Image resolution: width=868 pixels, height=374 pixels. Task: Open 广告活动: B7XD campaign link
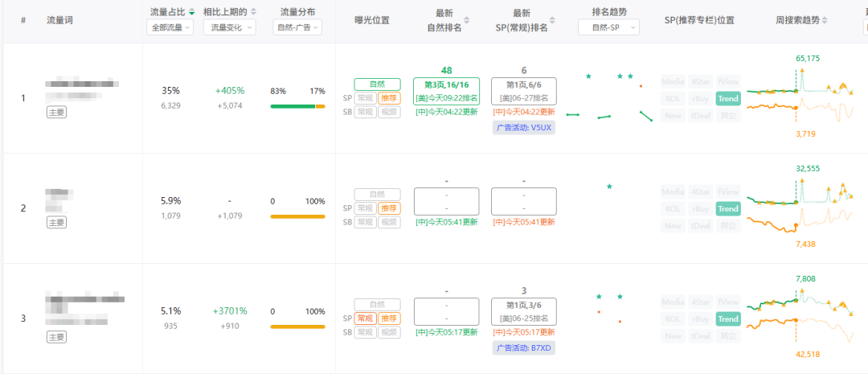tap(524, 348)
